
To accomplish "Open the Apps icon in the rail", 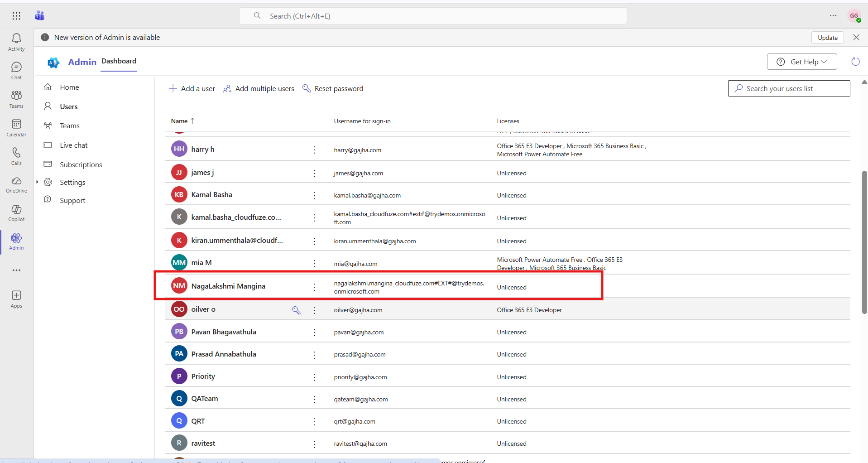I will 16,298.
